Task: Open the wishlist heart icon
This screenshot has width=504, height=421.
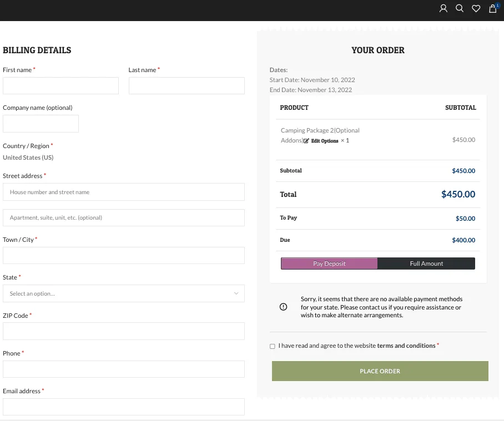Action: click(476, 8)
